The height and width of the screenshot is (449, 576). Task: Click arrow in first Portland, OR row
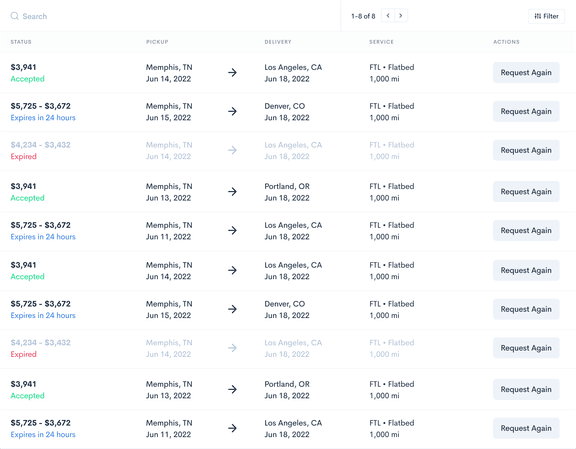coord(232,191)
